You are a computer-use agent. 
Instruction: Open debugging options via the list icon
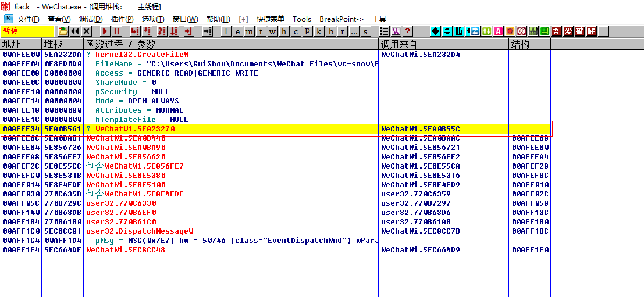[385, 31]
